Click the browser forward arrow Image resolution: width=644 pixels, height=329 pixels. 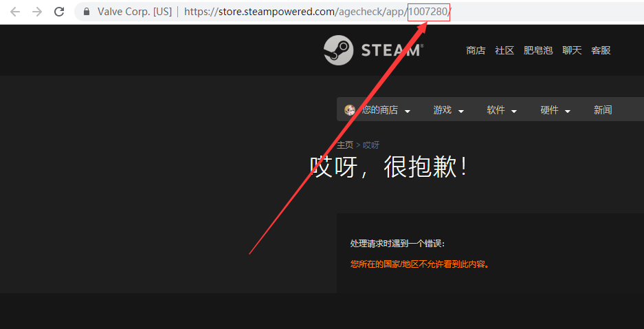click(x=37, y=12)
